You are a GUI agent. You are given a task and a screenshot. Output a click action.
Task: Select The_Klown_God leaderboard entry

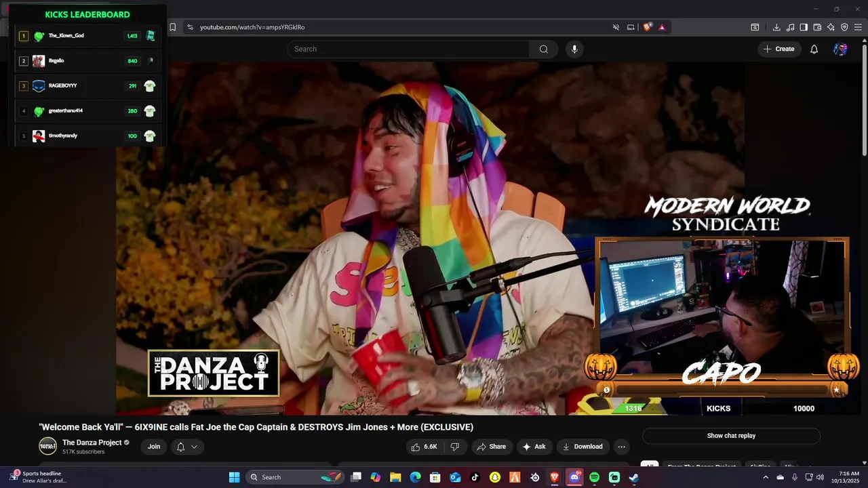87,36
